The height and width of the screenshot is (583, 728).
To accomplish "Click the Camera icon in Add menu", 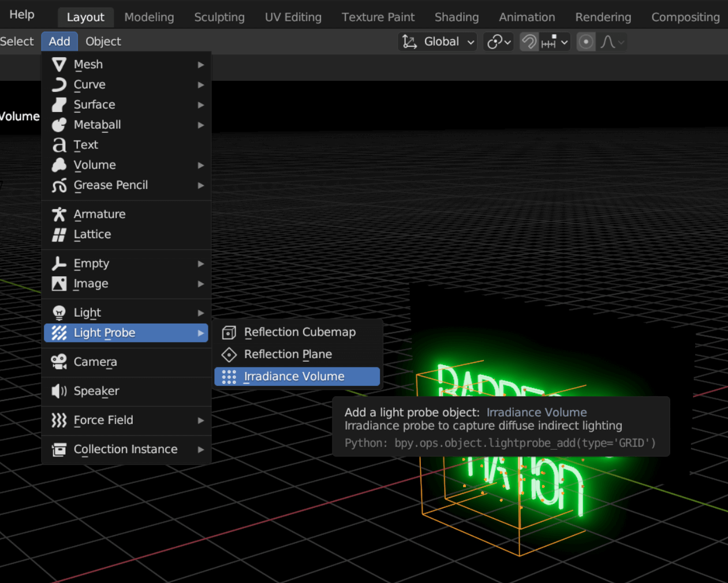I will tap(59, 362).
